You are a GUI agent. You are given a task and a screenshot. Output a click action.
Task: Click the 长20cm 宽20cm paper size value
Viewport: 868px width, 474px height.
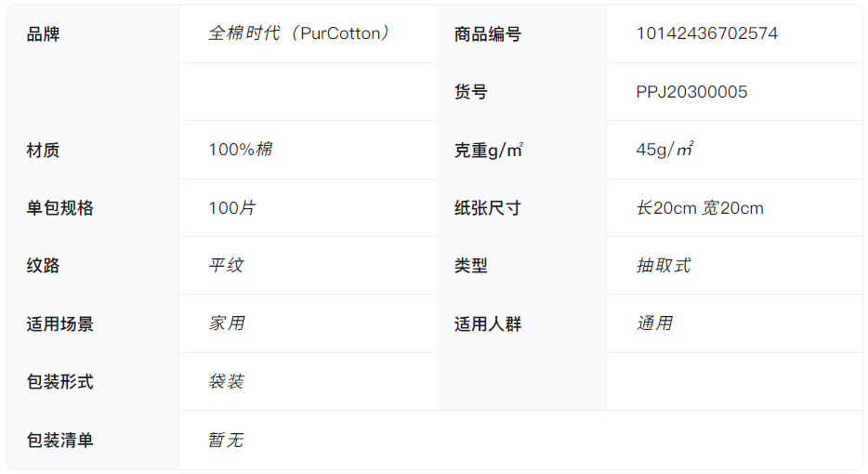700,208
